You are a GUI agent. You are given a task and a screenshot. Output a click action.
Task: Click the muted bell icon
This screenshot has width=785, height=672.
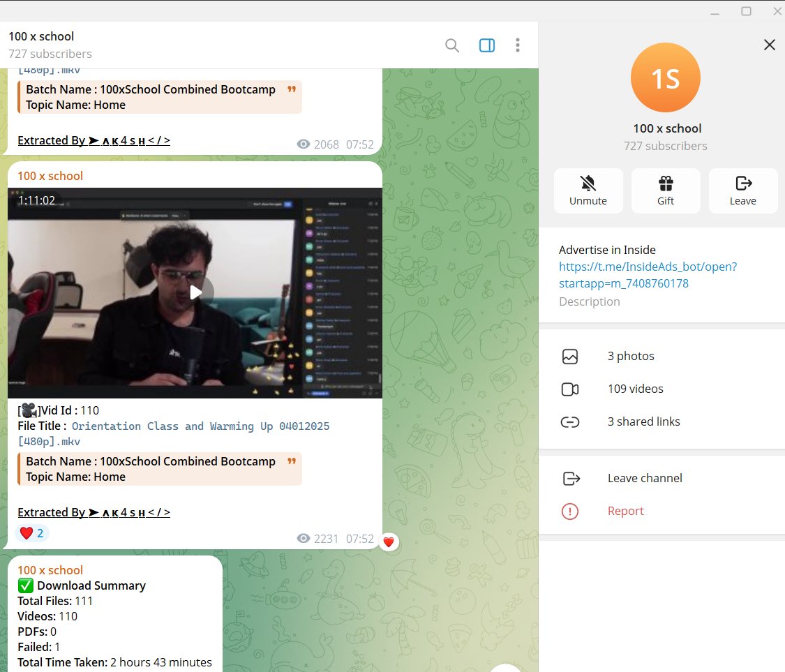coord(588,184)
